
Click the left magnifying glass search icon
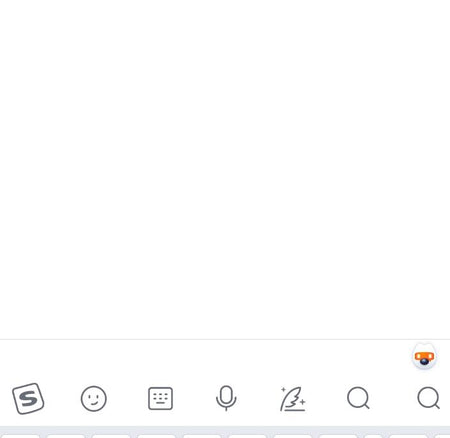click(358, 398)
